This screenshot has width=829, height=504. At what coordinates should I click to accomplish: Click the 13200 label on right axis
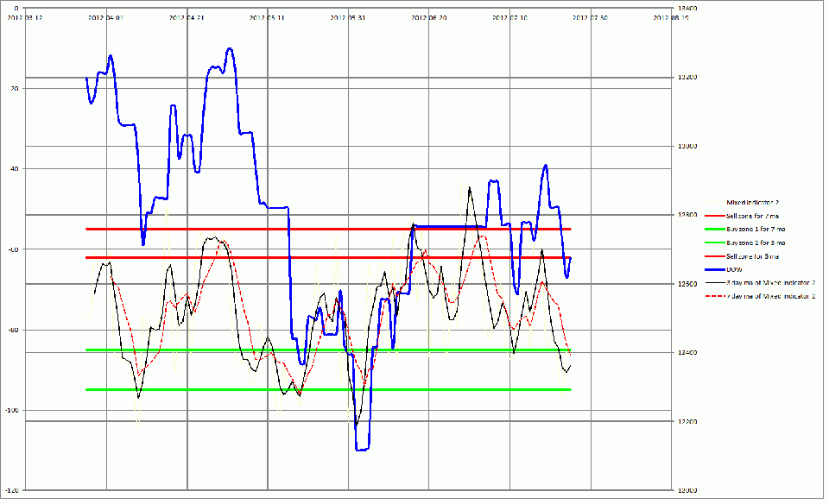coord(687,77)
